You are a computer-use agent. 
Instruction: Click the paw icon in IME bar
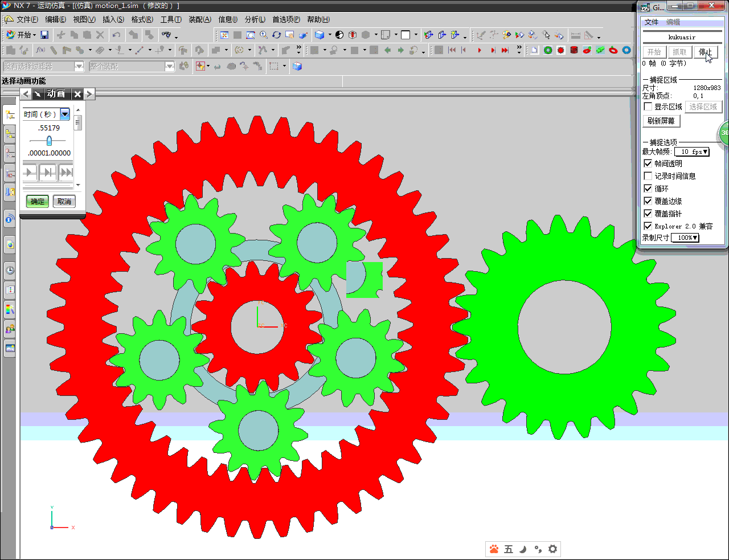point(494,549)
